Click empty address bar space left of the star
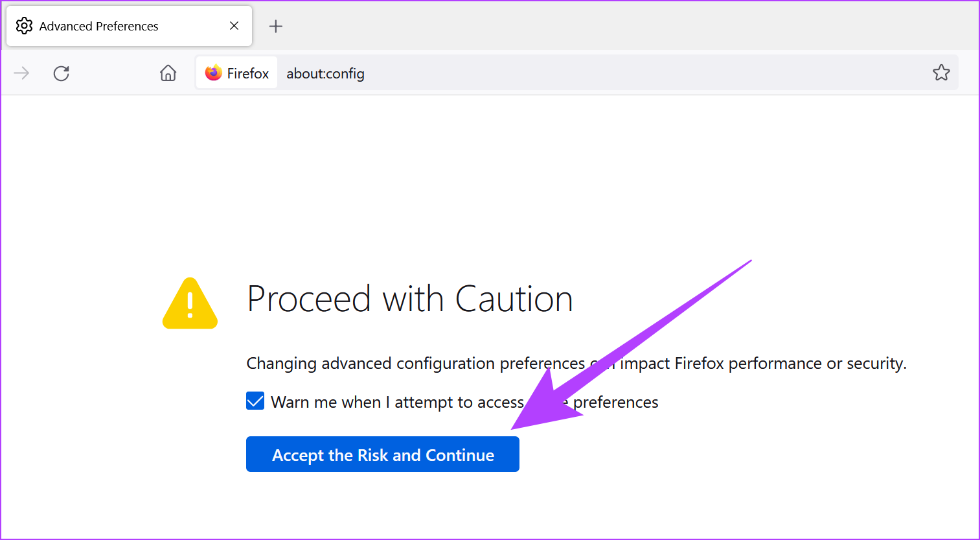The width and height of the screenshot is (980, 540). click(648, 73)
